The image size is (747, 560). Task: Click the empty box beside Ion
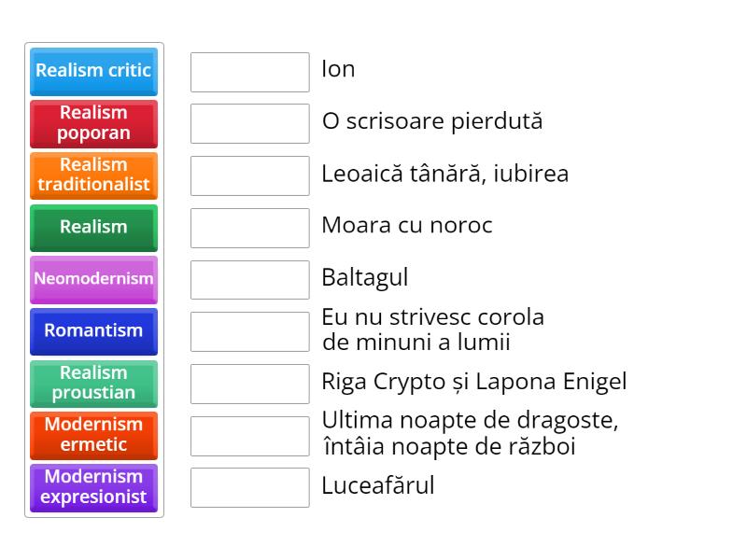tap(249, 72)
